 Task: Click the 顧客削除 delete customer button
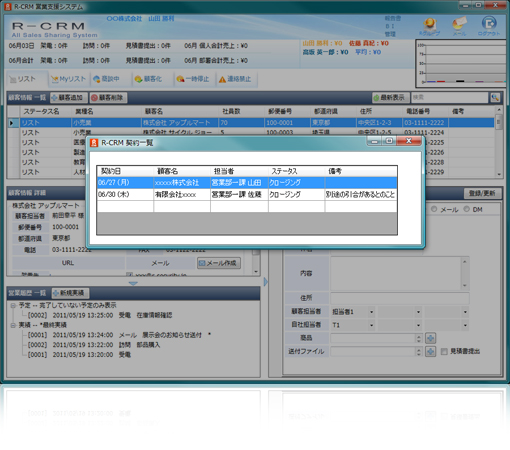[108, 98]
